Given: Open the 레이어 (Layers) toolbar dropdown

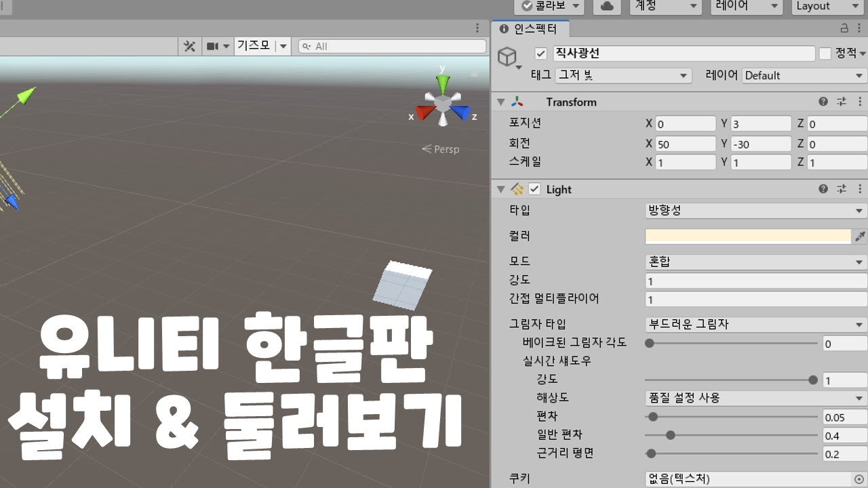Looking at the screenshot, I should [747, 6].
